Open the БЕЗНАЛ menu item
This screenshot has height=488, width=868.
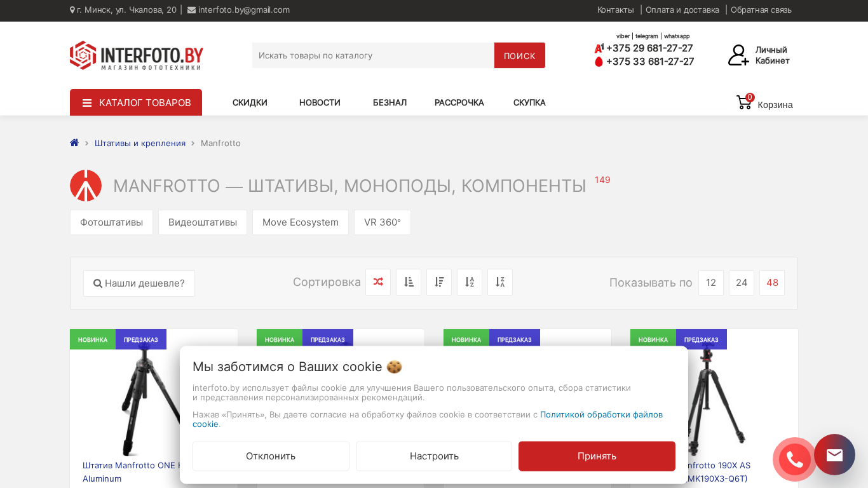(x=390, y=102)
